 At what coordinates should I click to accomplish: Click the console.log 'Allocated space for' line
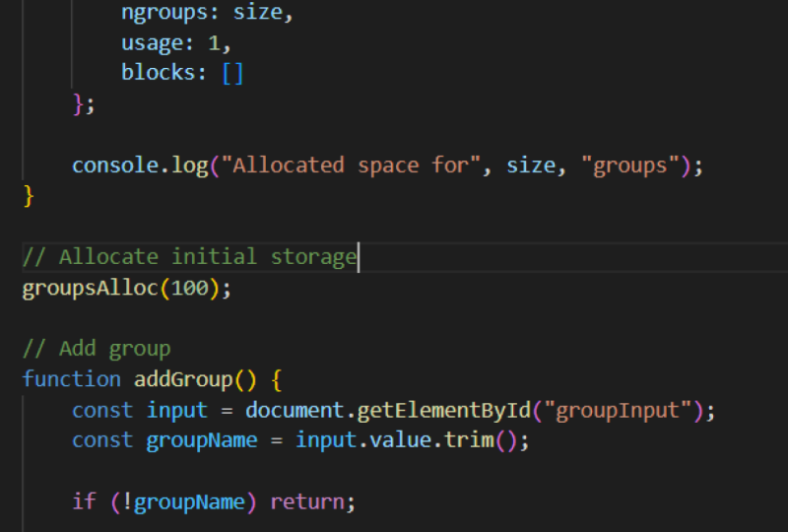coord(387,166)
